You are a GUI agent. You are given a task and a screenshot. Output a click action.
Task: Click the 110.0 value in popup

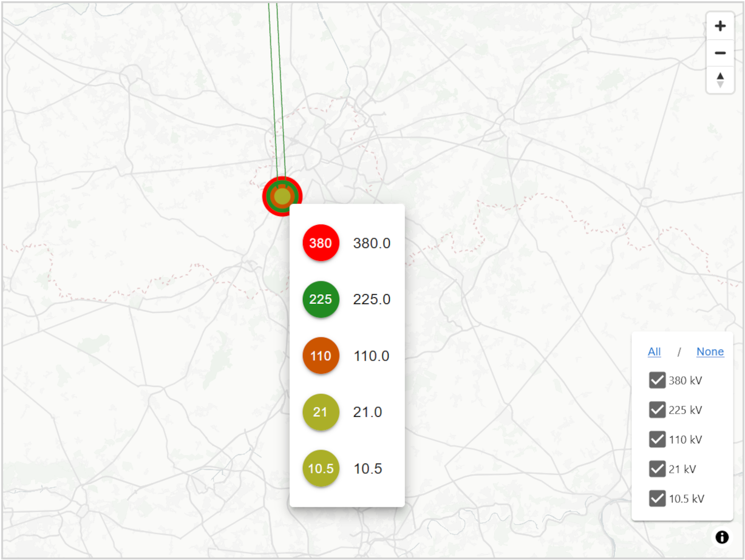[x=371, y=356]
